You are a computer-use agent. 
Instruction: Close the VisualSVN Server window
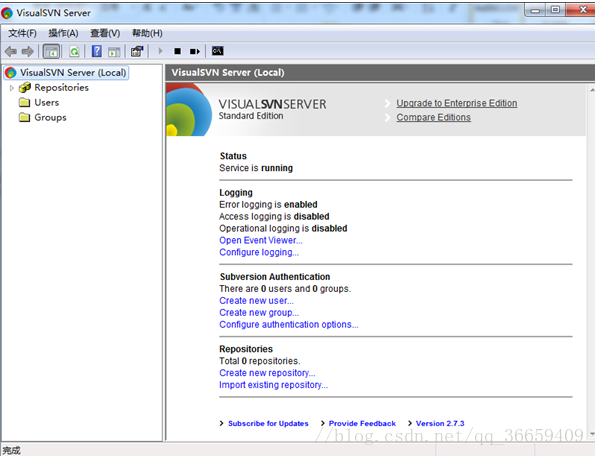coord(581,10)
